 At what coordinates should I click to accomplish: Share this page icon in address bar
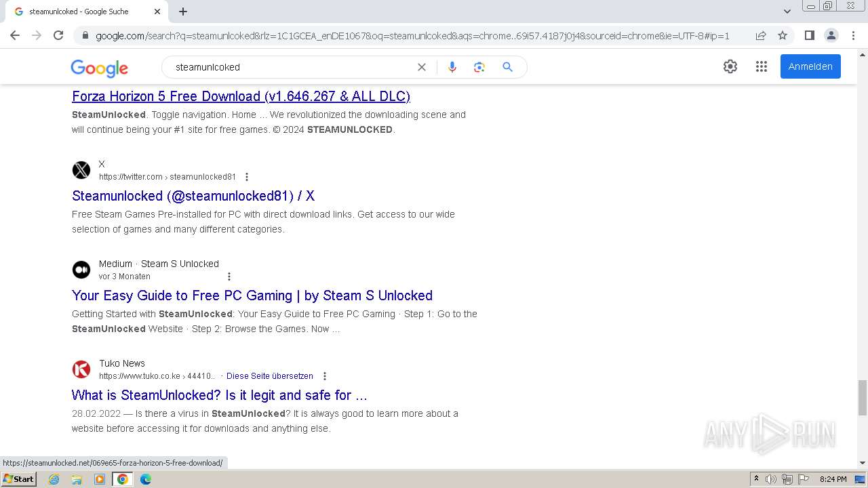point(761,35)
